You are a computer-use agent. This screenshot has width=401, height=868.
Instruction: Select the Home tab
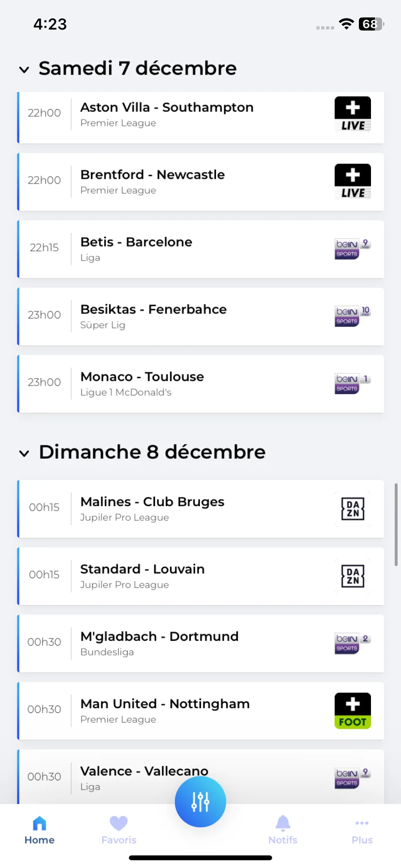39,830
